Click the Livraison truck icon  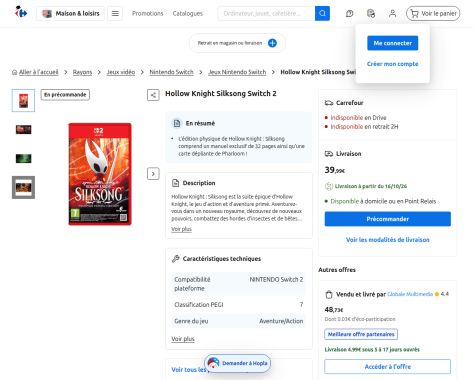pos(329,154)
